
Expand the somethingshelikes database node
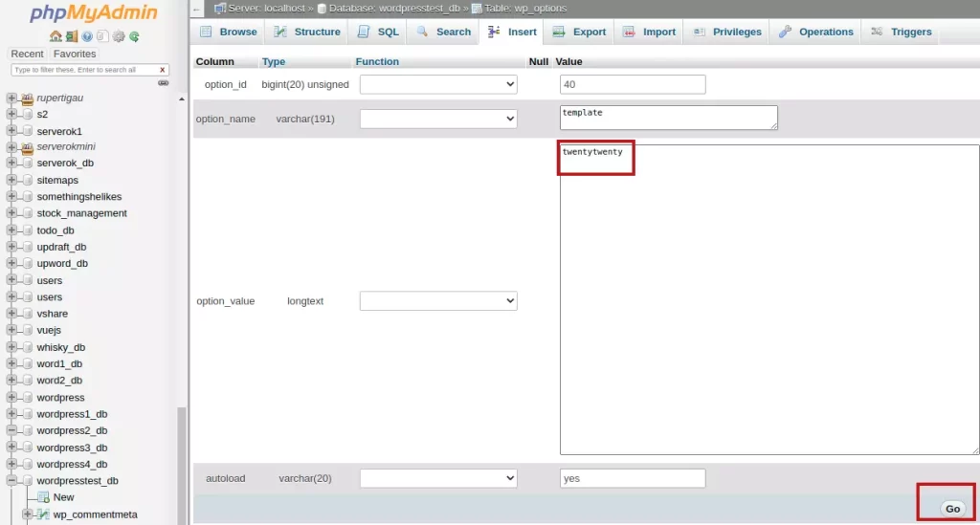tap(11, 196)
